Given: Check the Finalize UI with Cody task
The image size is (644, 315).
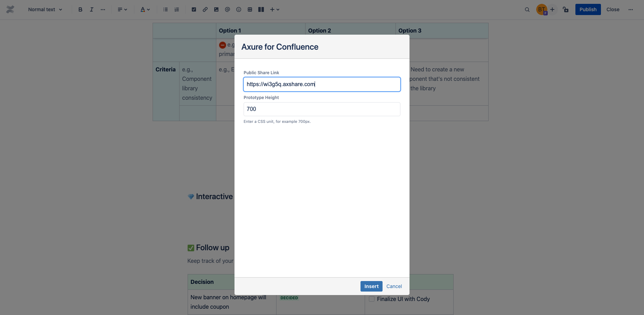Looking at the screenshot, I should (x=372, y=299).
